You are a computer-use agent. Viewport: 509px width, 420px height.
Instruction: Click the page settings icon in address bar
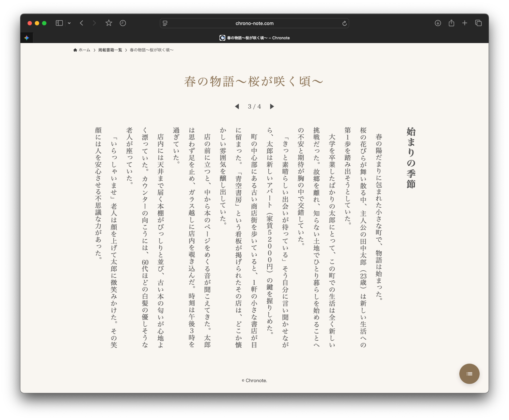[164, 23]
